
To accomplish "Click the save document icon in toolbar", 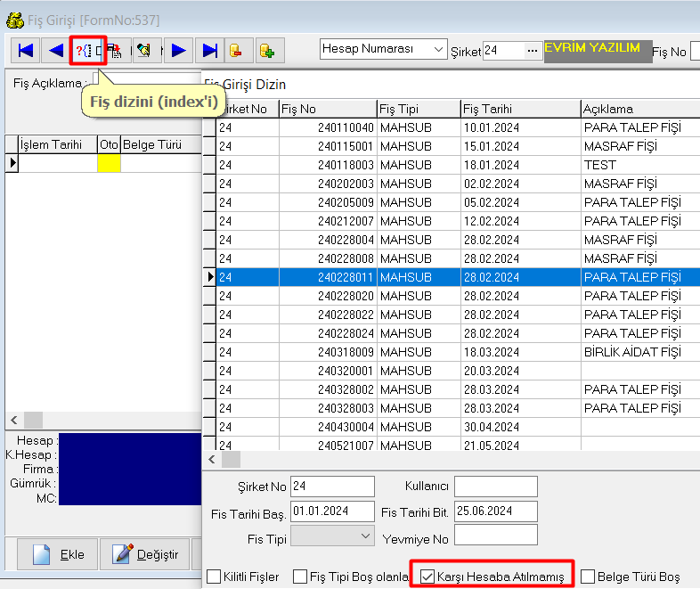I will click(116, 51).
